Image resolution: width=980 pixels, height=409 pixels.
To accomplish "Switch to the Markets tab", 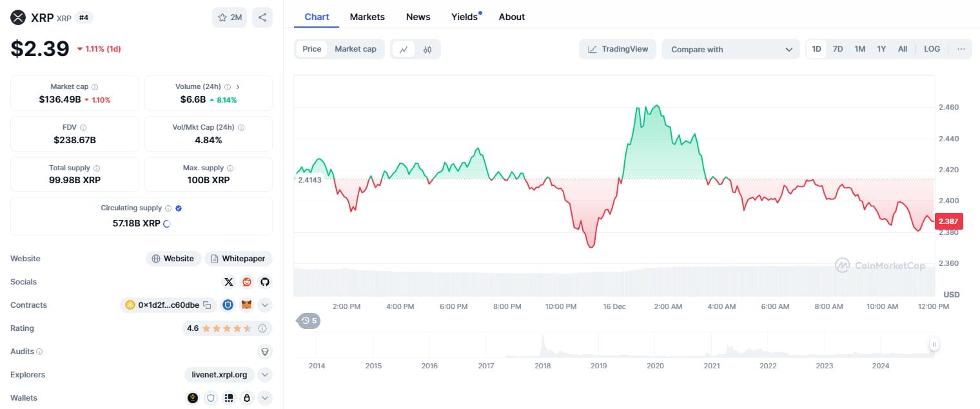I will (x=367, y=17).
